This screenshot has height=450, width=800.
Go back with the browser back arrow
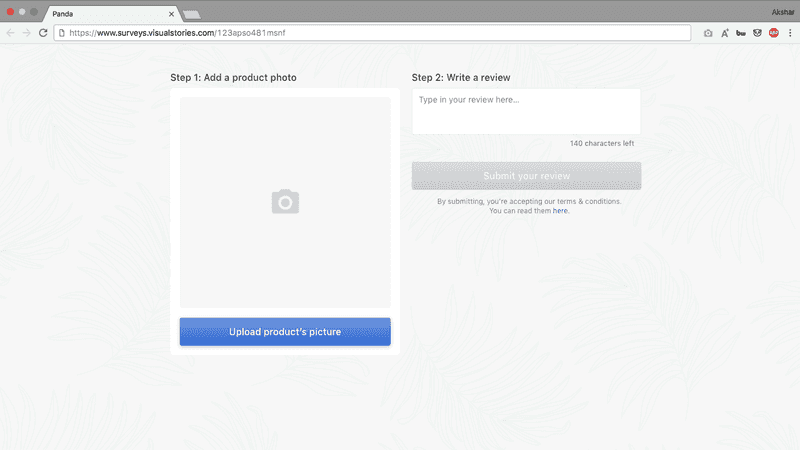pyautogui.click(x=11, y=33)
